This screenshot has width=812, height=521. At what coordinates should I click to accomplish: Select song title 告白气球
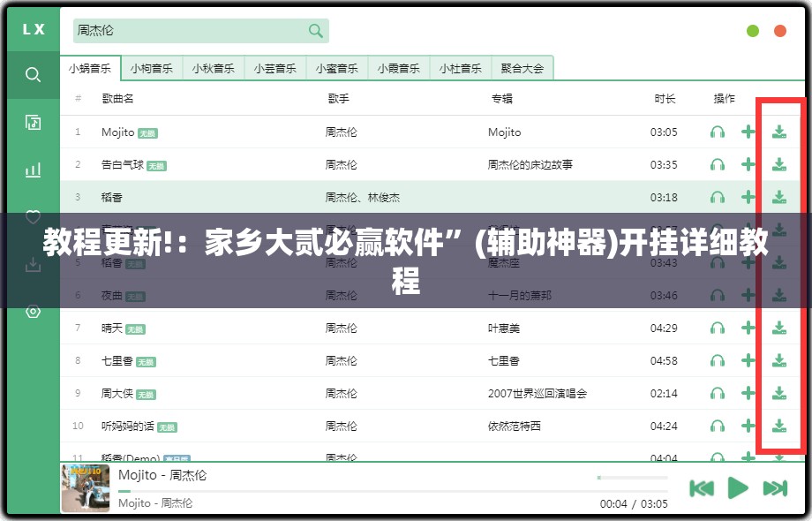coord(122,165)
